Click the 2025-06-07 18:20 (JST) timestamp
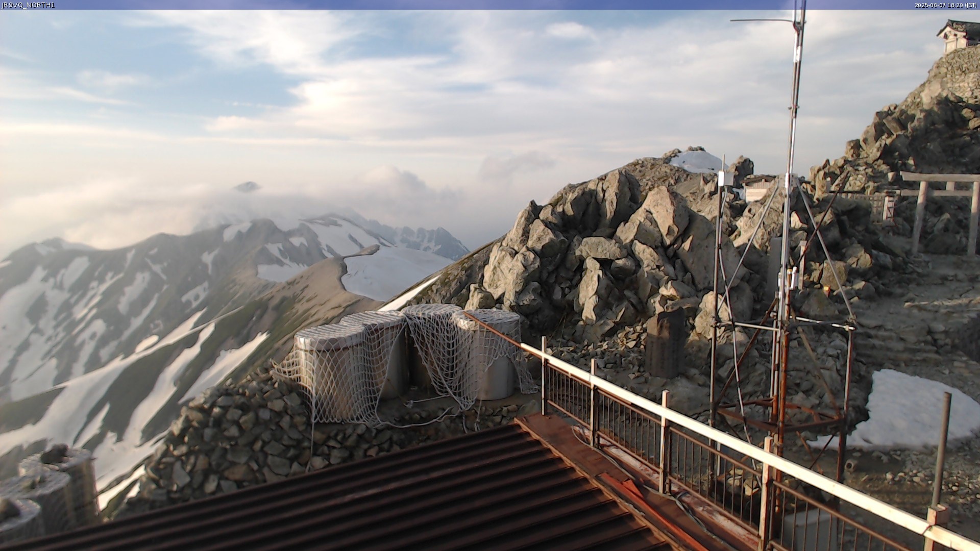The image size is (980, 551). (x=946, y=5)
